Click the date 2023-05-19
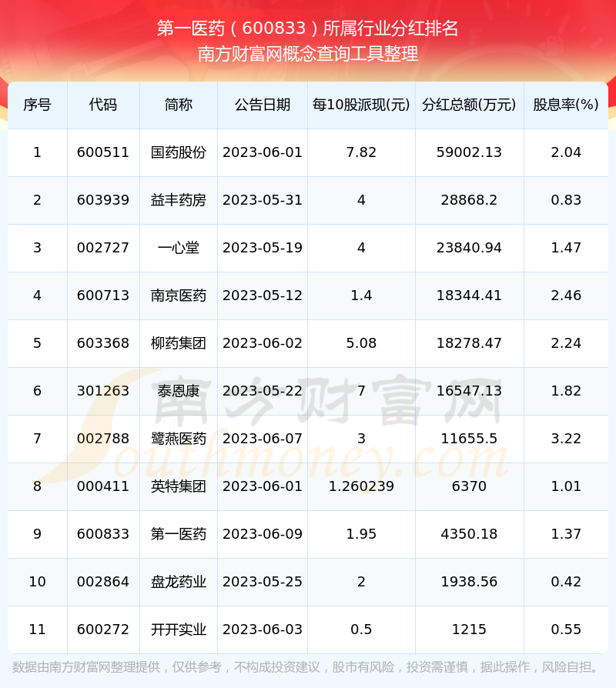Screen dimensions: 616x688 point(263,248)
